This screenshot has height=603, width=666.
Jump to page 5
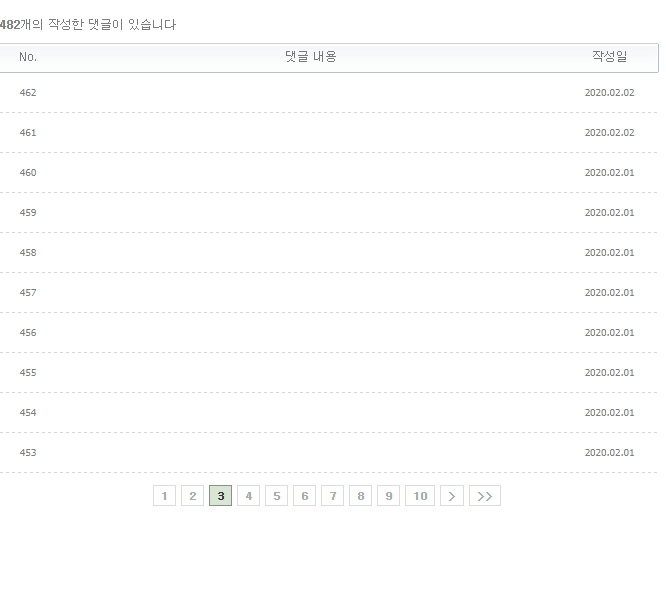(277, 496)
